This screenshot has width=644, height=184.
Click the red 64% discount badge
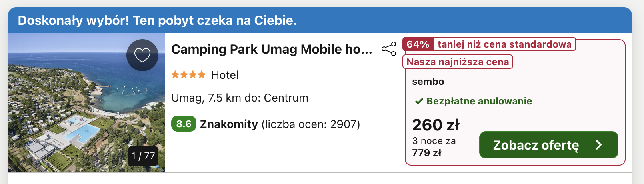(x=418, y=44)
